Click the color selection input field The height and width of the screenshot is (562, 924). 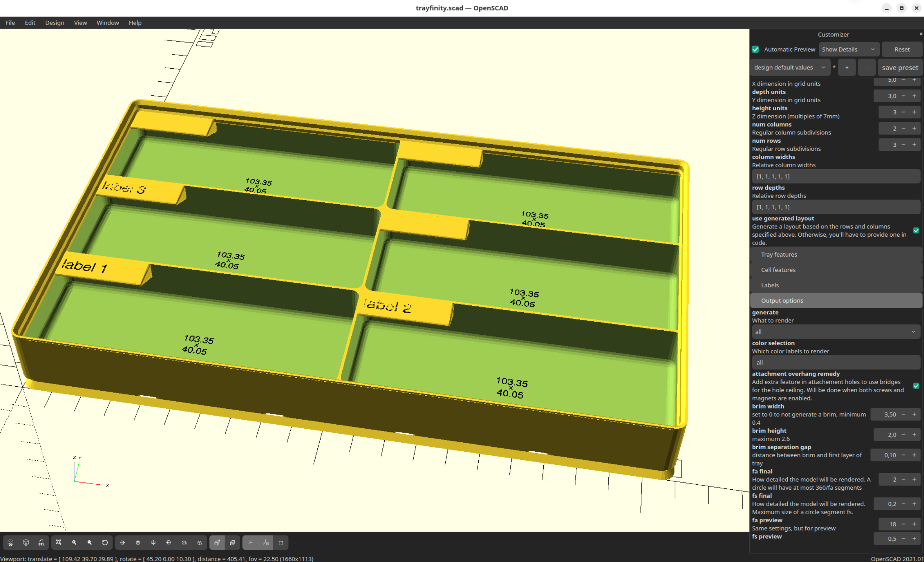tap(836, 362)
